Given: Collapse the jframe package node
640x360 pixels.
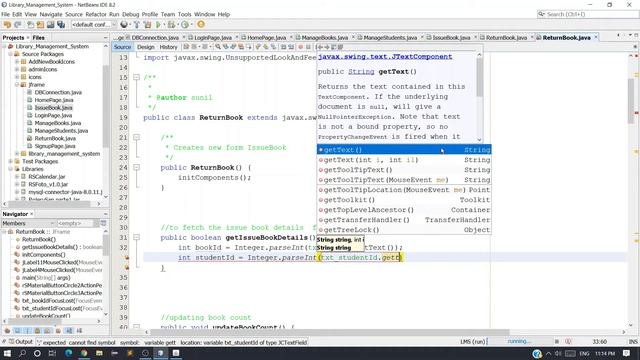Looking at the screenshot, I should point(17,85).
